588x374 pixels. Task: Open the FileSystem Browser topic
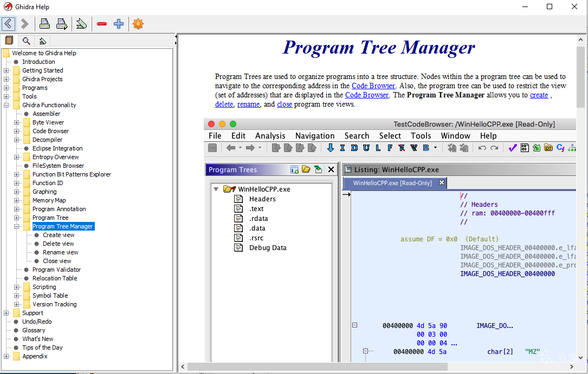tap(58, 166)
